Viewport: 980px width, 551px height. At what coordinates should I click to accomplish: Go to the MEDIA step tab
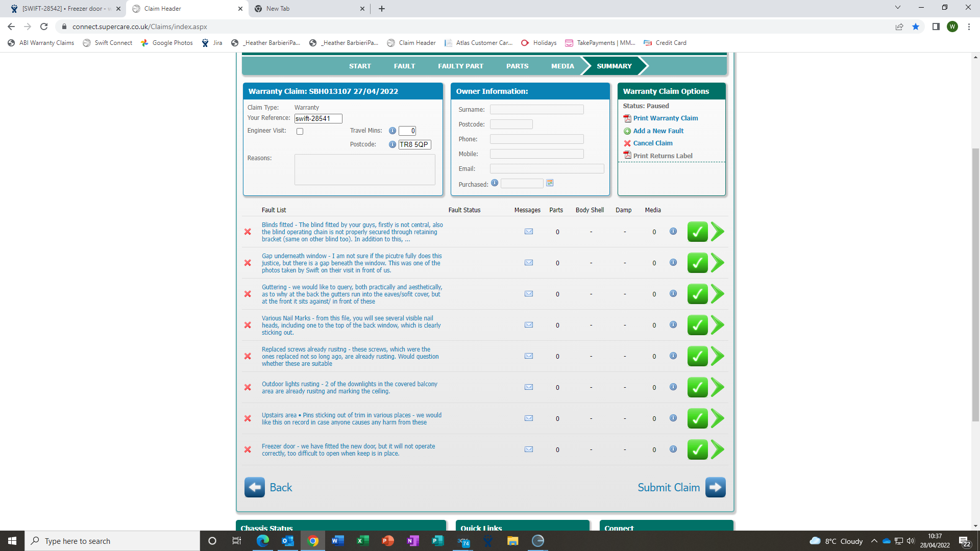[x=562, y=66]
